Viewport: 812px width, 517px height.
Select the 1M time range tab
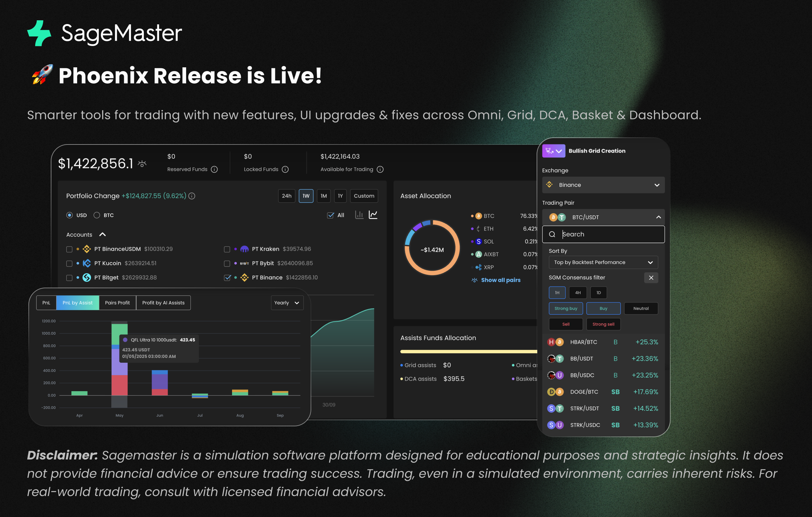click(323, 196)
